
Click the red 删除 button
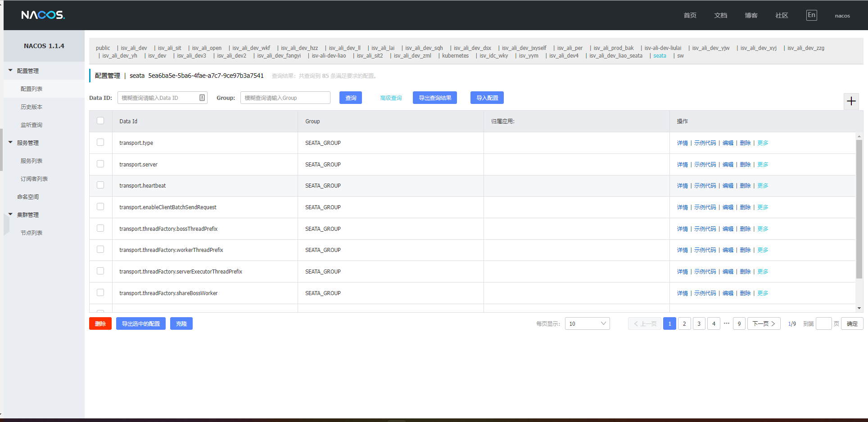coord(100,323)
